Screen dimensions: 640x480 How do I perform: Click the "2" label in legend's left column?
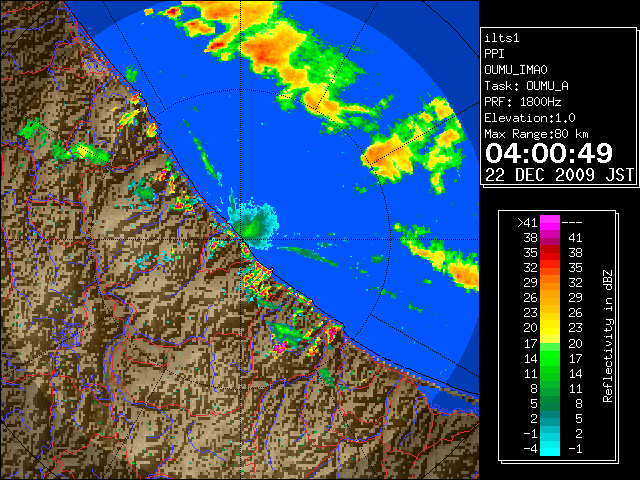534,418
